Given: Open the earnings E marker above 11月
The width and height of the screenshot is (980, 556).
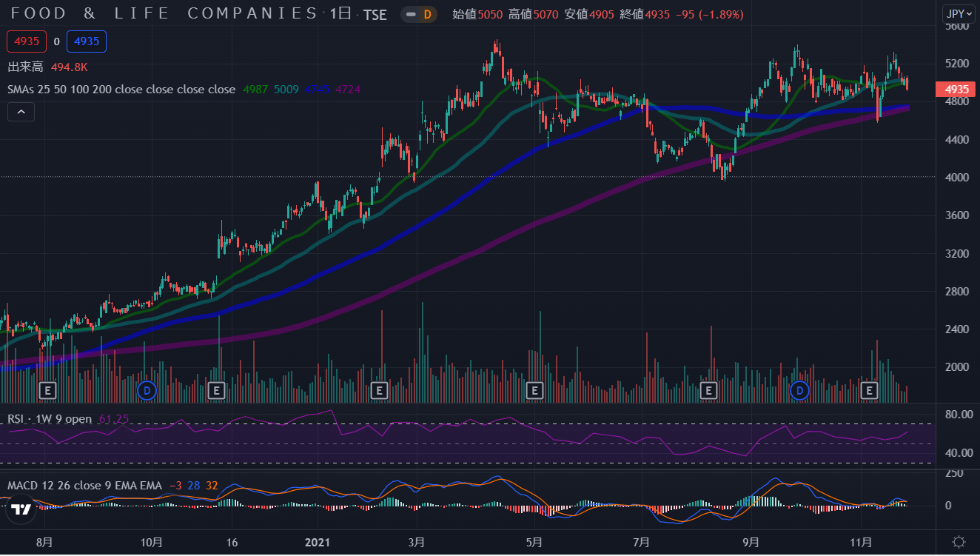Looking at the screenshot, I should (x=870, y=389).
